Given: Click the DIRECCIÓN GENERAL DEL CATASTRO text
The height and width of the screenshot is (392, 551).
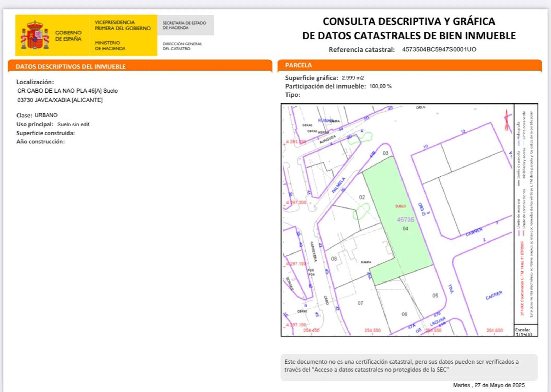Looking at the screenshot, I should (182, 46).
